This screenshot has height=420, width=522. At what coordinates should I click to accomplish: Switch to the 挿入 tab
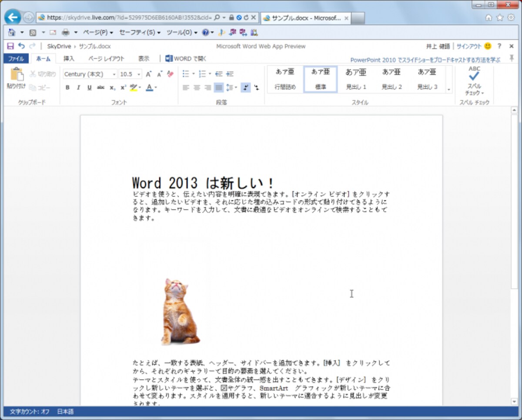pos(69,59)
